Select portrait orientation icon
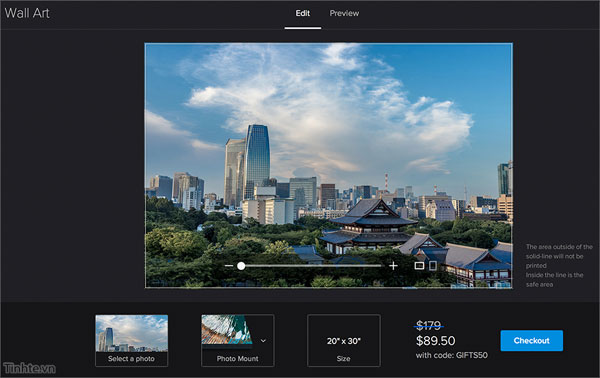Screen dimensions: 600x378 click(x=433, y=266)
